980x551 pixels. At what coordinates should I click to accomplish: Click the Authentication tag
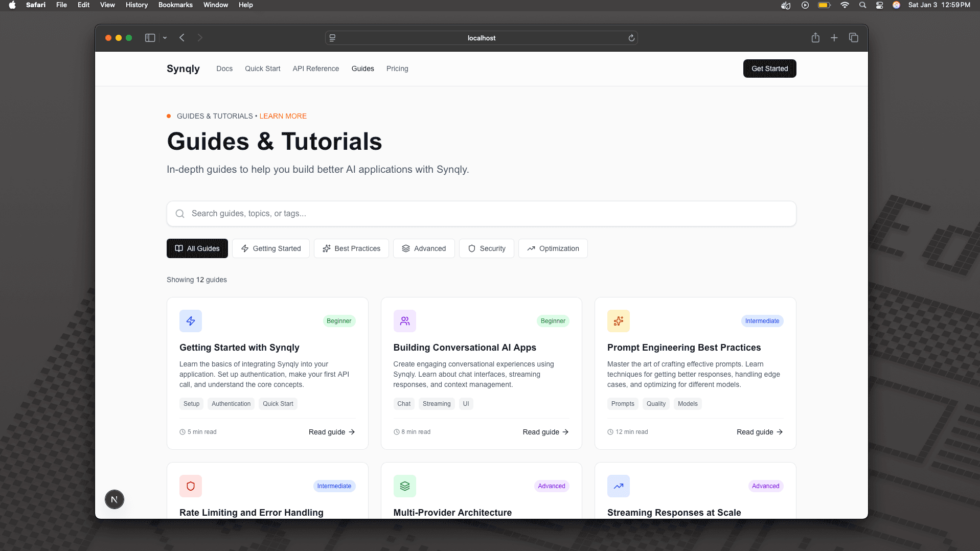click(x=231, y=404)
